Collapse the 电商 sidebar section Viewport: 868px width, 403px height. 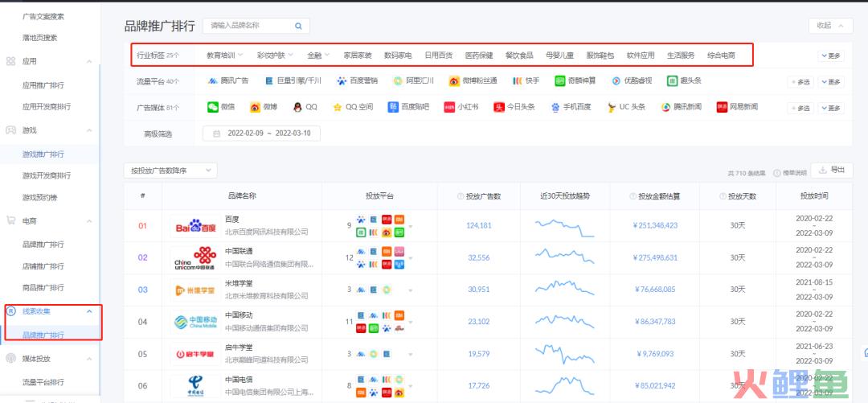pyautogui.click(x=89, y=220)
